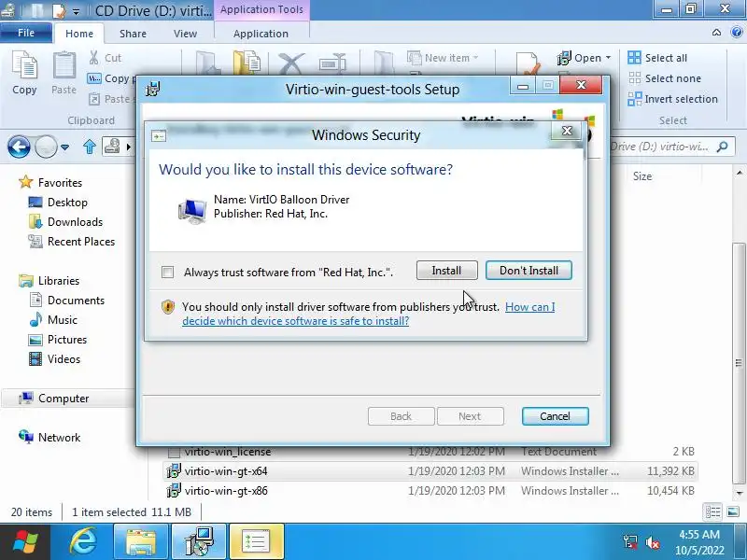Viewport: 747px width, 560px height.
Task: Click the Paste shortcut command
Action: [111, 99]
